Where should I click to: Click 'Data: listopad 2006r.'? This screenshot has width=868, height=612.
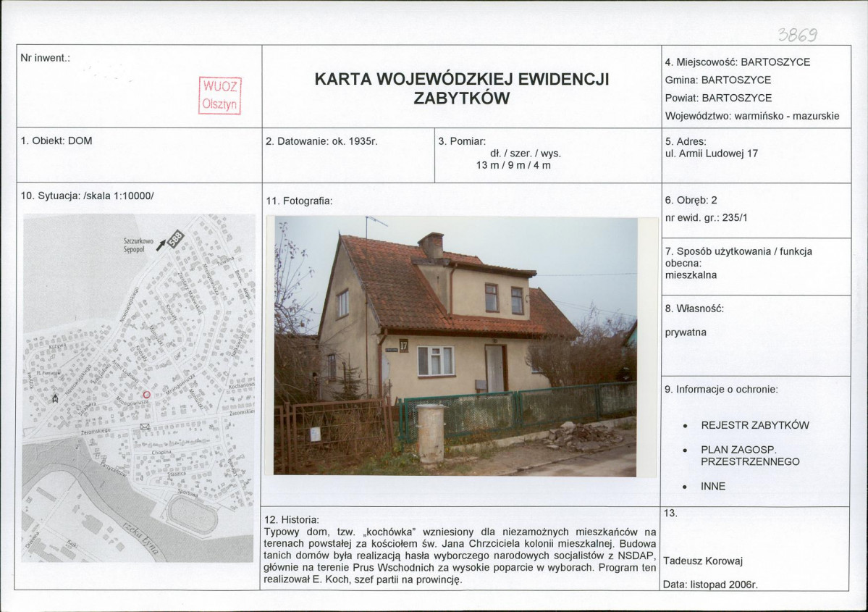click(x=710, y=584)
